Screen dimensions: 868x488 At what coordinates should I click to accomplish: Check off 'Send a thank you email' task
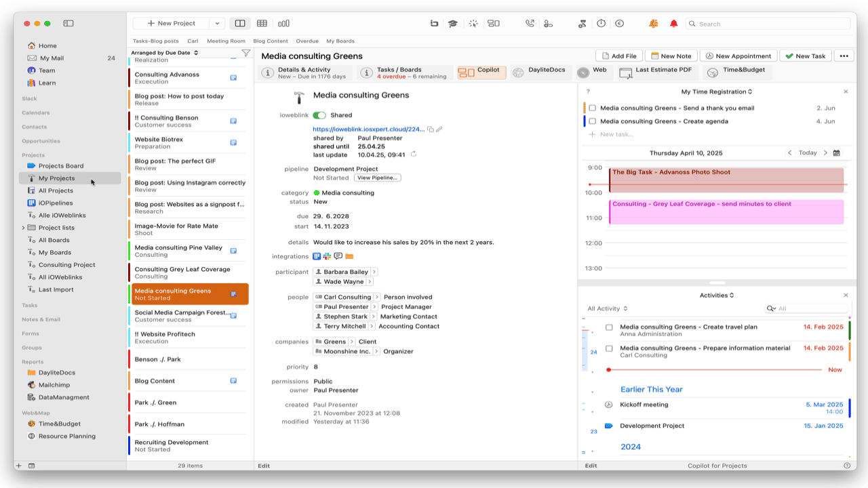[x=593, y=108]
